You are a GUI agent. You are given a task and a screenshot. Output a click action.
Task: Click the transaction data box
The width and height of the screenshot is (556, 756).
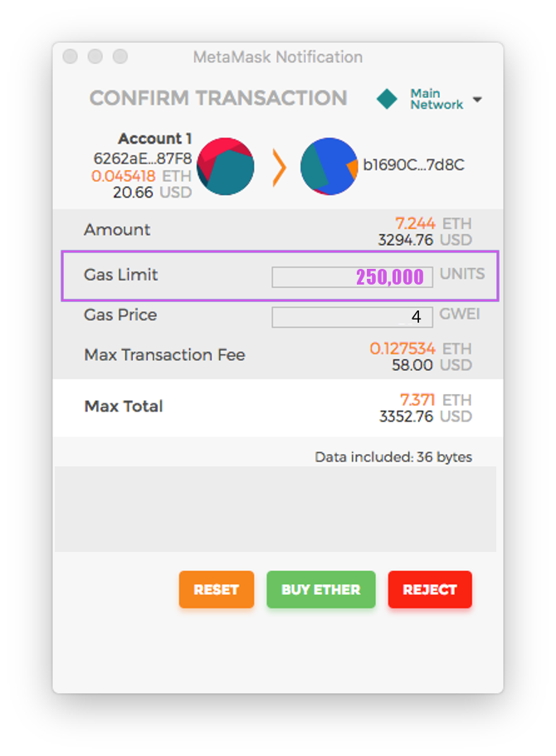pos(275,509)
